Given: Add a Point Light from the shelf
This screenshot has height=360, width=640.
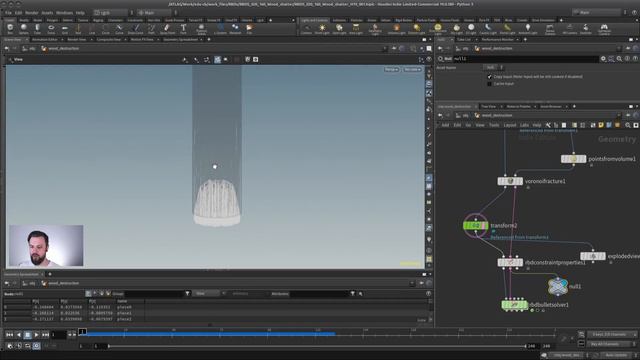Looking at the screenshot, I should coord(322,29).
